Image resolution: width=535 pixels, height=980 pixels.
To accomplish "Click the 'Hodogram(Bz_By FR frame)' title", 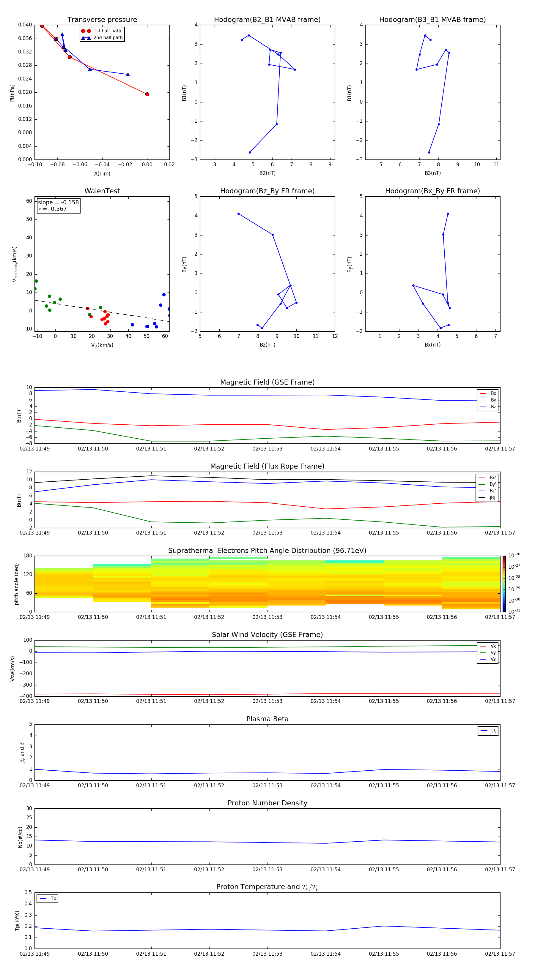I will tap(267, 191).
